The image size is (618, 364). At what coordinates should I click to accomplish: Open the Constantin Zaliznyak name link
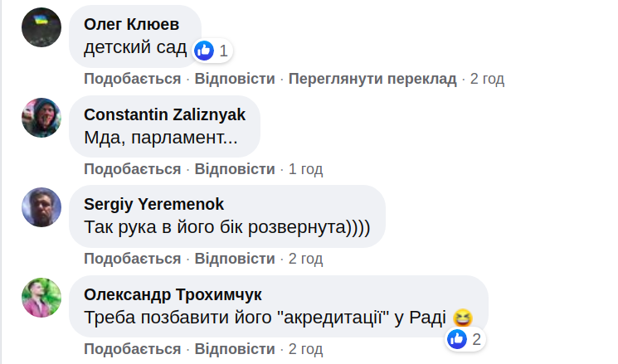point(164,114)
